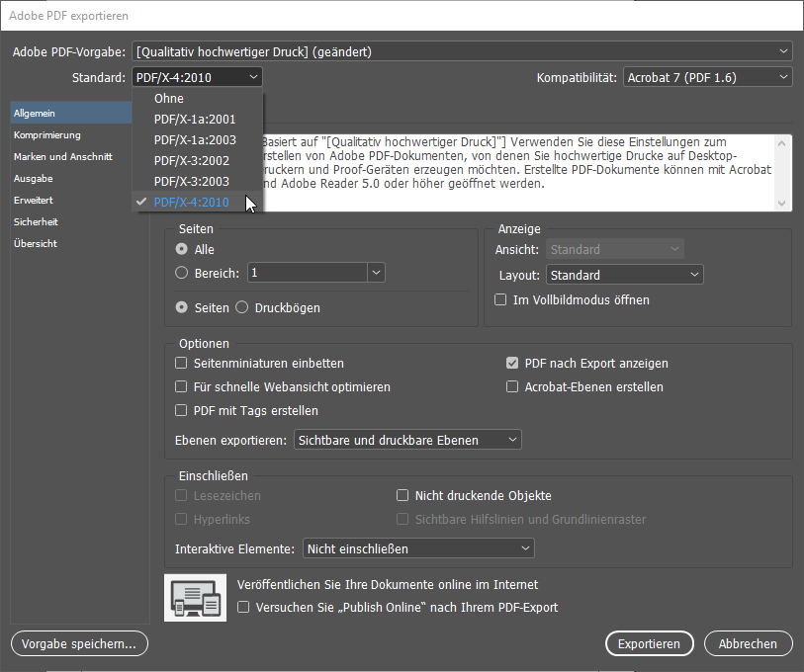Click Vorgabe speichern button
This screenshot has width=804, height=672.
click(x=79, y=644)
